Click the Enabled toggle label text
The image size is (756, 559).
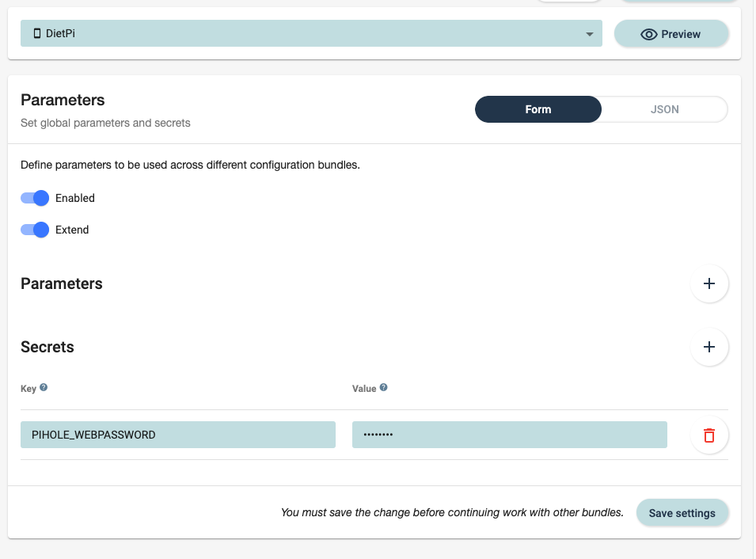[x=75, y=198]
